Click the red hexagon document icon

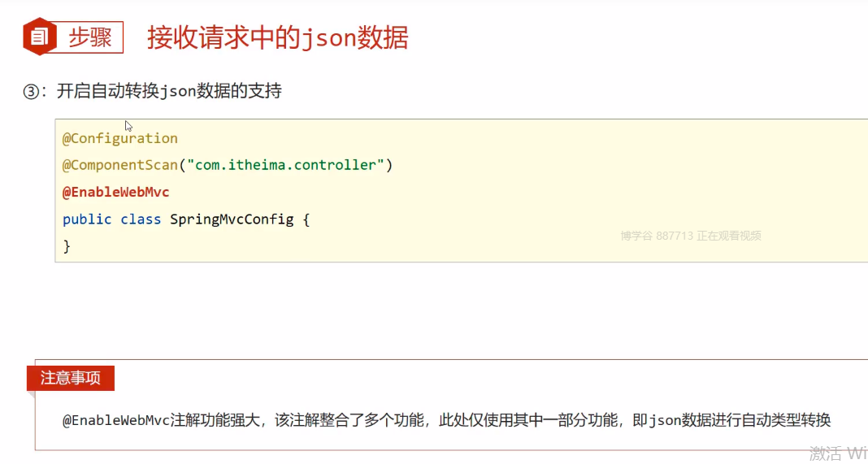click(x=39, y=37)
